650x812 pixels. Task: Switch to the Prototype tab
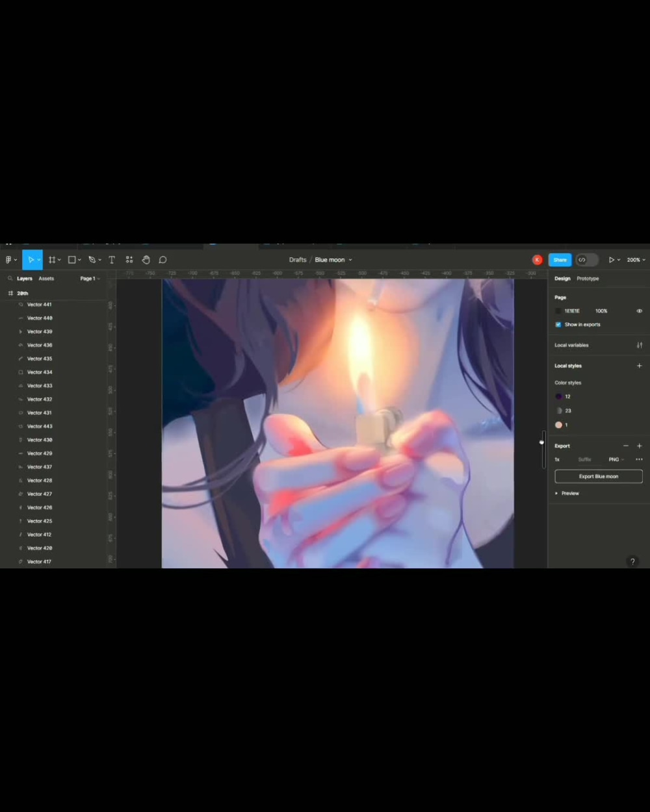click(588, 279)
